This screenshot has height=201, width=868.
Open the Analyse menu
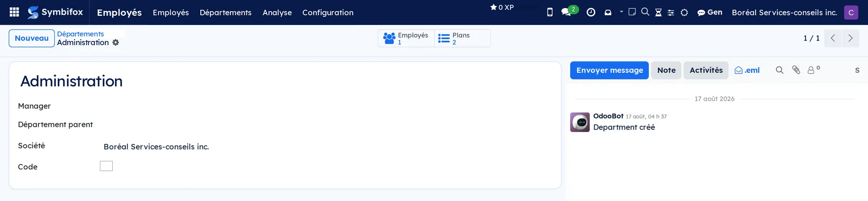[x=277, y=12]
